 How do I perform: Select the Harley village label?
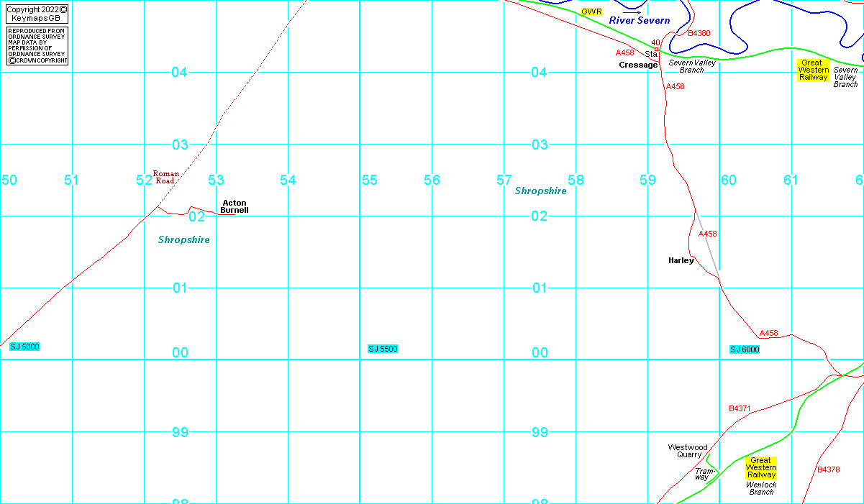(x=681, y=260)
